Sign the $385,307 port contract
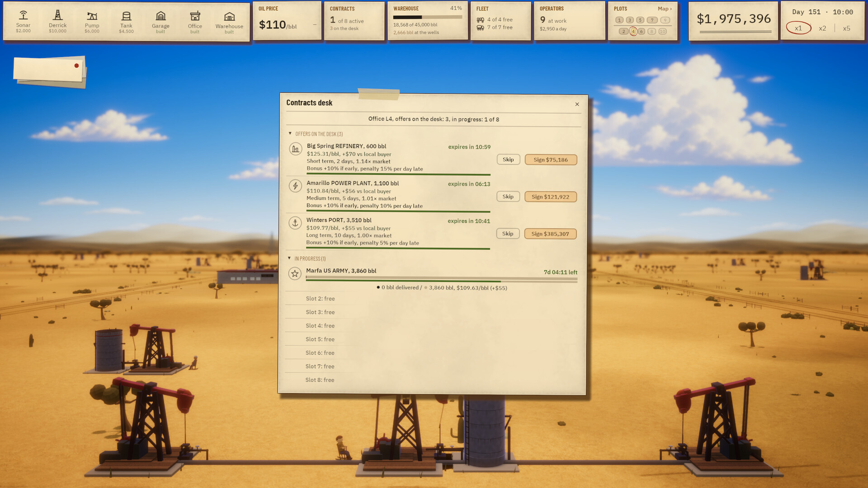868x488 pixels. point(550,234)
